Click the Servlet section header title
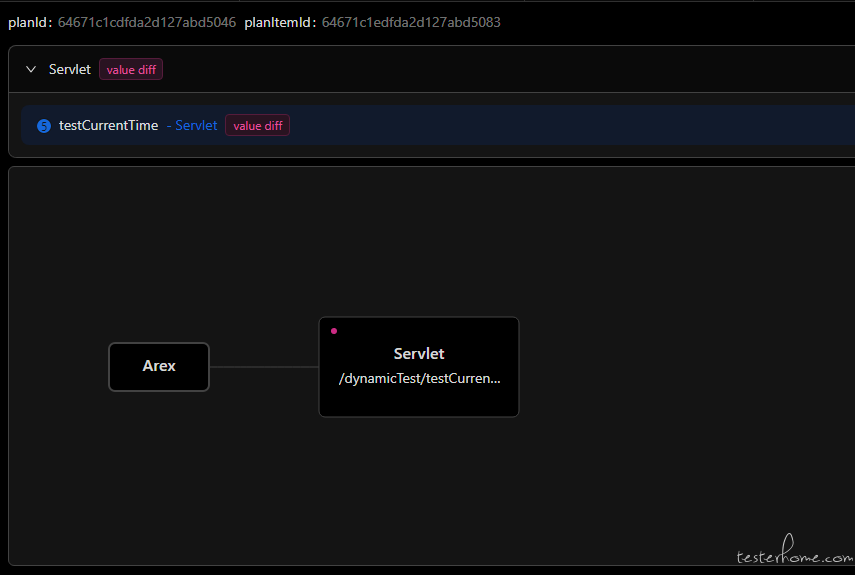Viewport: 855px width, 575px height. coord(70,69)
